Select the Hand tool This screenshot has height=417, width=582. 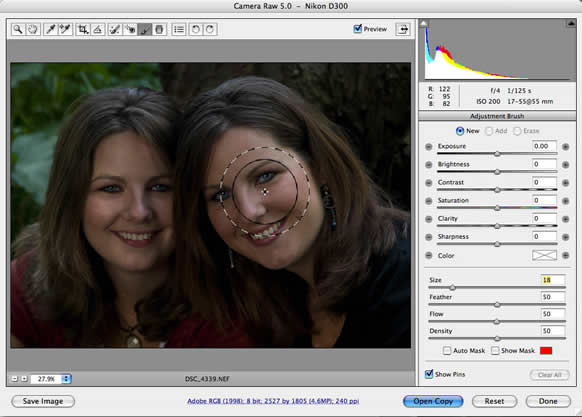click(x=33, y=29)
